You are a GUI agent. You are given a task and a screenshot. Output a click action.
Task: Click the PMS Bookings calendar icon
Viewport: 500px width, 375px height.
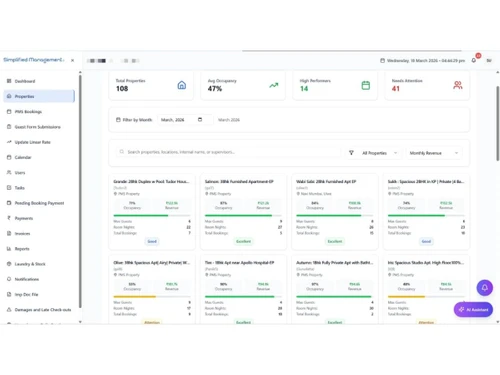point(9,111)
